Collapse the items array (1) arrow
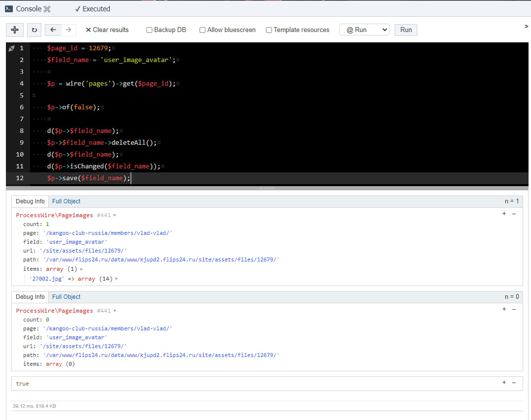The image size is (531, 420). click(81, 269)
